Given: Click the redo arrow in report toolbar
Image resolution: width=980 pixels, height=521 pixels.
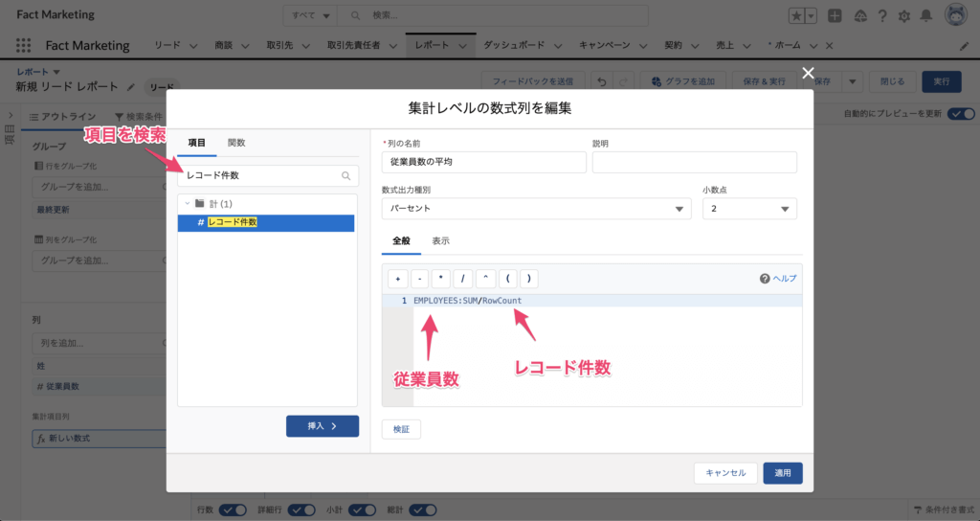Looking at the screenshot, I should tap(623, 82).
